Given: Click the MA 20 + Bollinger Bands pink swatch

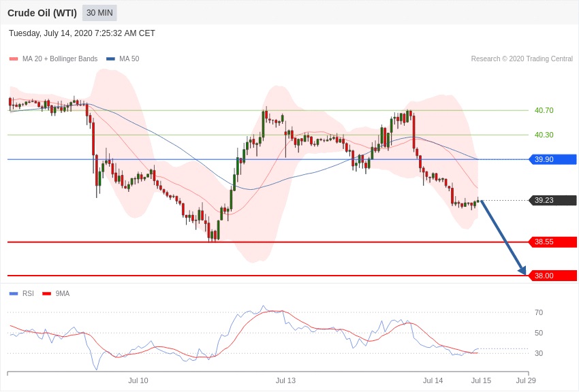Looking at the screenshot, I should pyautogui.click(x=14, y=59).
